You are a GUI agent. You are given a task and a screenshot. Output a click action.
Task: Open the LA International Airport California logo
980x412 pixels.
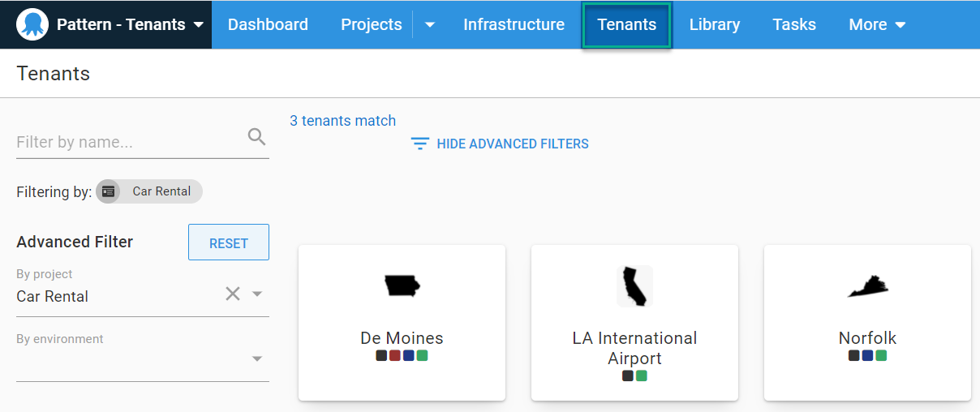pyautogui.click(x=634, y=285)
